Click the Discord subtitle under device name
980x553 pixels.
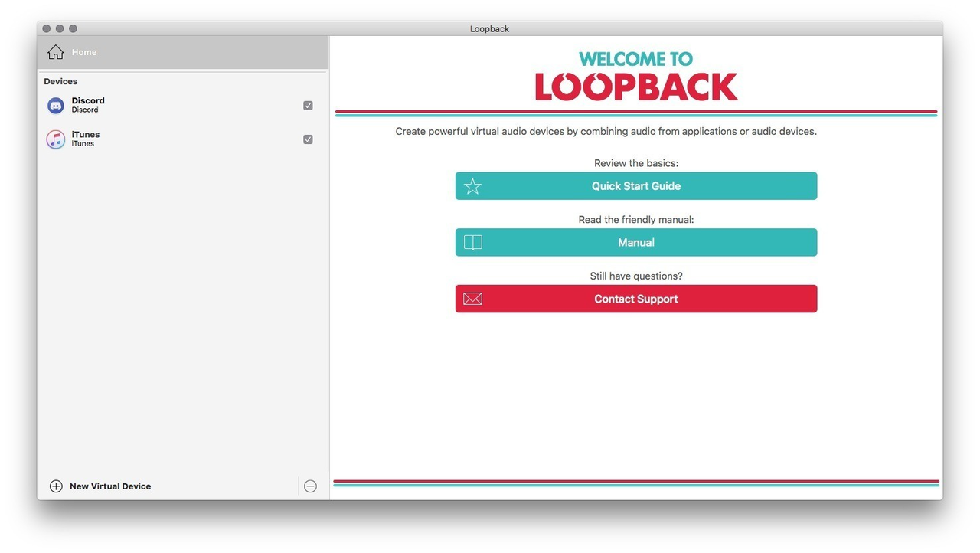coord(85,110)
